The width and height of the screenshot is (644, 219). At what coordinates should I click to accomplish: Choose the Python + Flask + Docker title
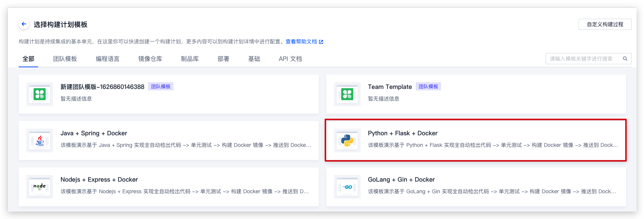[x=403, y=133]
